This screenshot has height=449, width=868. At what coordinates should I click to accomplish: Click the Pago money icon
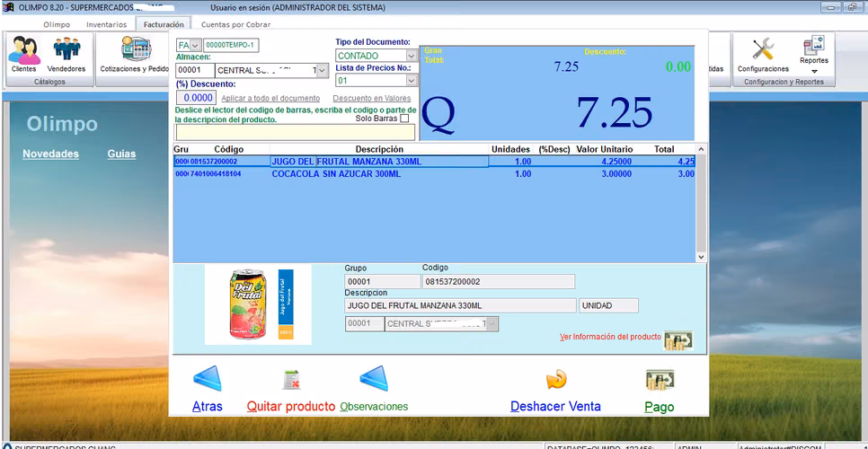(660, 380)
